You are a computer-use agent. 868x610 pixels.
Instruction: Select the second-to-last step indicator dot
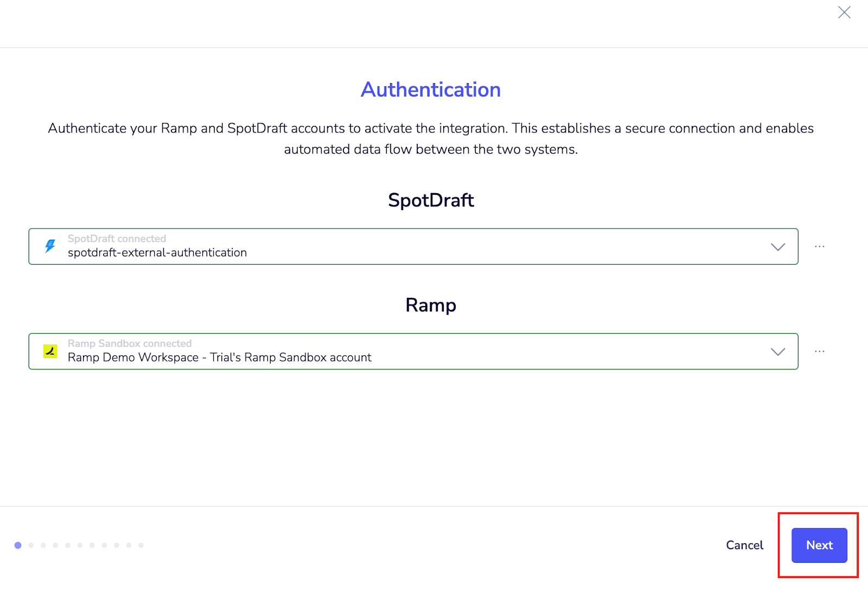pos(129,545)
